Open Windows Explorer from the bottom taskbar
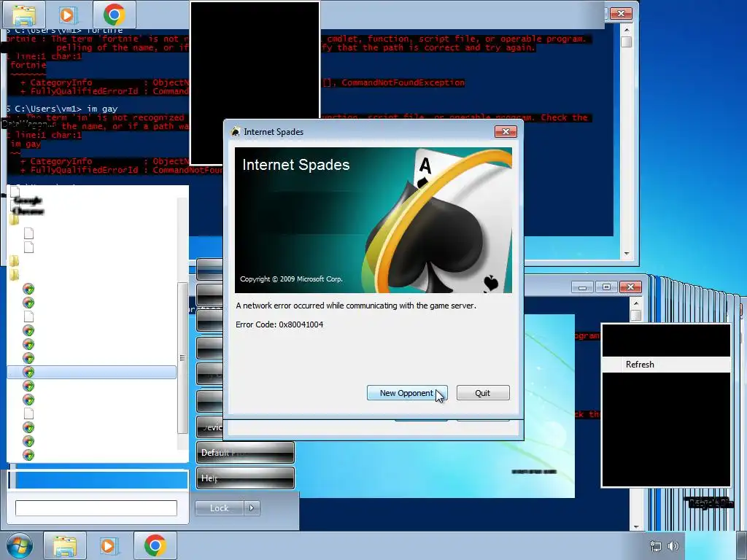 [x=65, y=545]
